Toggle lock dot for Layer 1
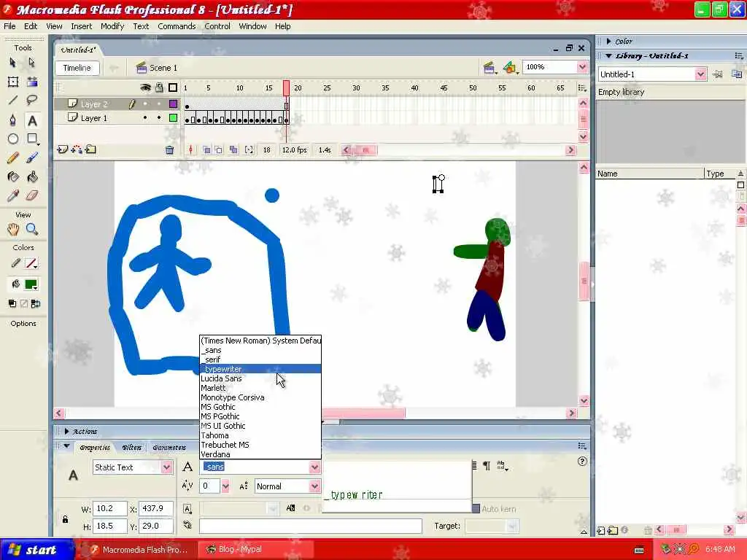The height and width of the screenshot is (560, 747). click(x=159, y=117)
